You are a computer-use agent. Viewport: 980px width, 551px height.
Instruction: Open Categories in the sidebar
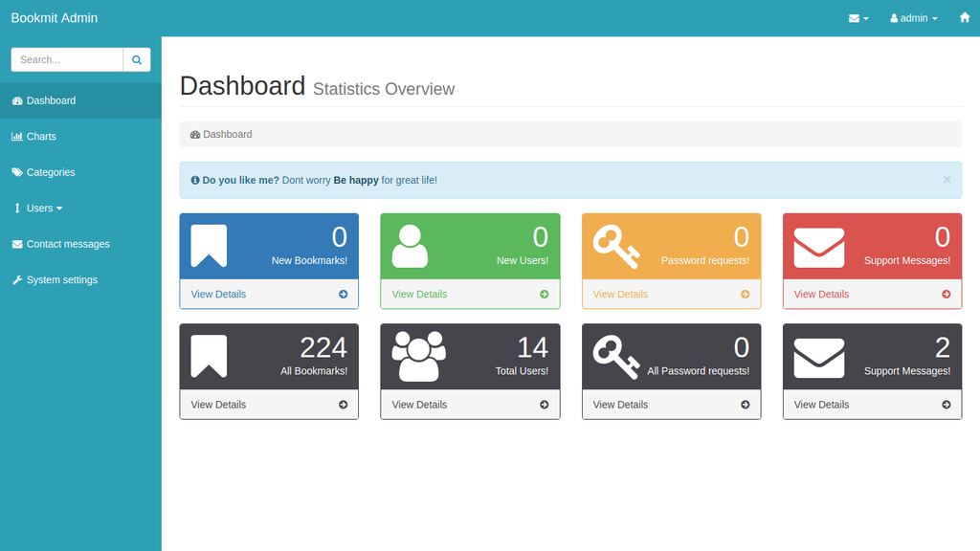pos(80,172)
